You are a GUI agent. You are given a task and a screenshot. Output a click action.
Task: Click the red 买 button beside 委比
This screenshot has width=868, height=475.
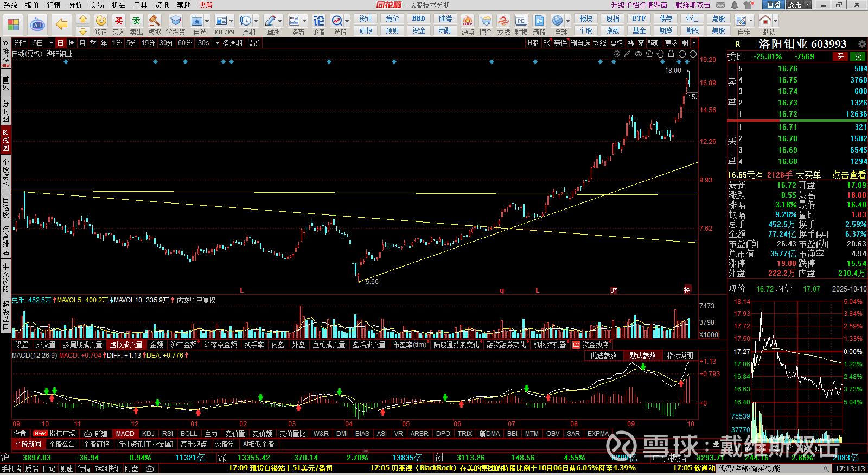tap(840, 56)
